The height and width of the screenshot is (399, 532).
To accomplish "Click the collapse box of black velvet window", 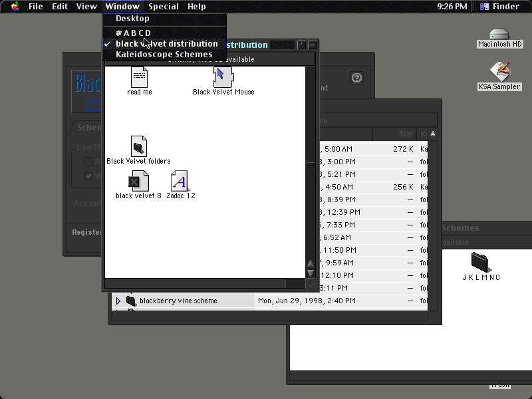I will [x=312, y=45].
